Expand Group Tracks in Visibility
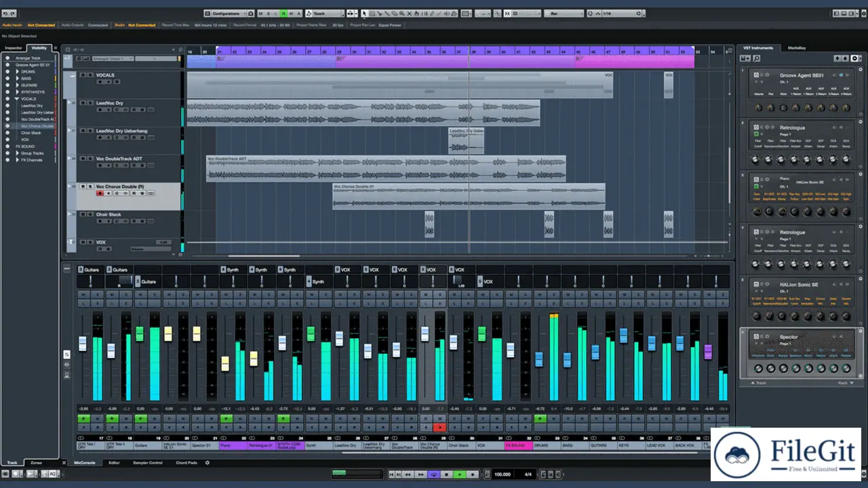Screen dimensions: 868x488 [18, 153]
